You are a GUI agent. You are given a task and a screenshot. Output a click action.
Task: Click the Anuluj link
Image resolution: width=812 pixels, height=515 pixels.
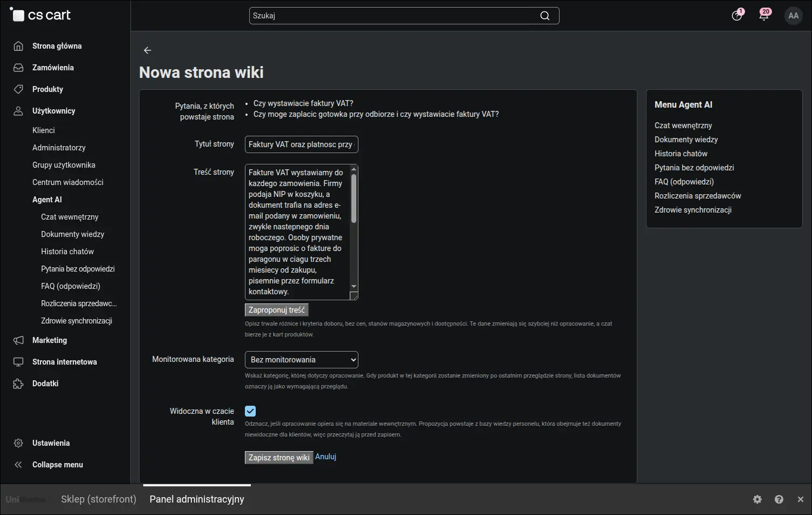point(326,457)
